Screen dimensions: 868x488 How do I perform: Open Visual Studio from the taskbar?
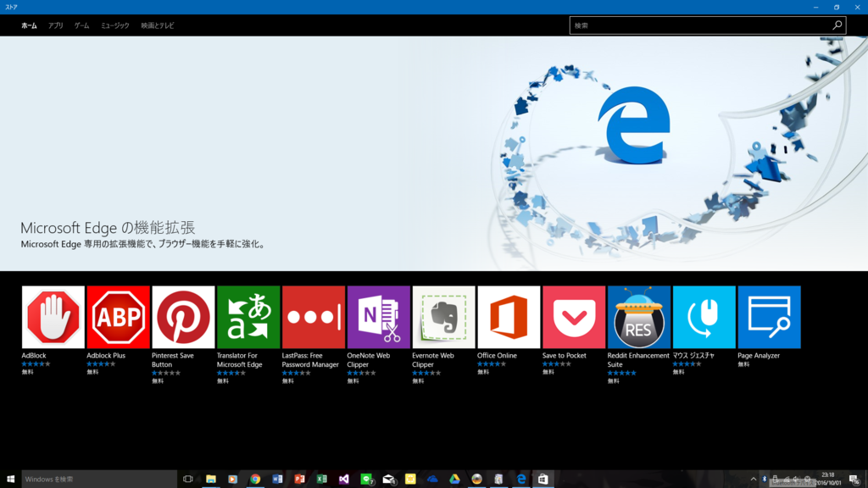(344, 480)
